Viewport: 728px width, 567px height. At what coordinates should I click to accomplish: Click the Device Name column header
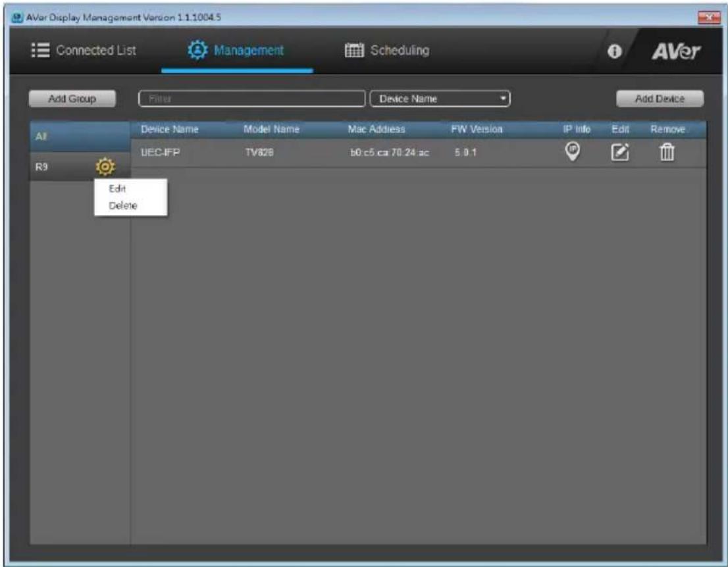click(169, 130)
